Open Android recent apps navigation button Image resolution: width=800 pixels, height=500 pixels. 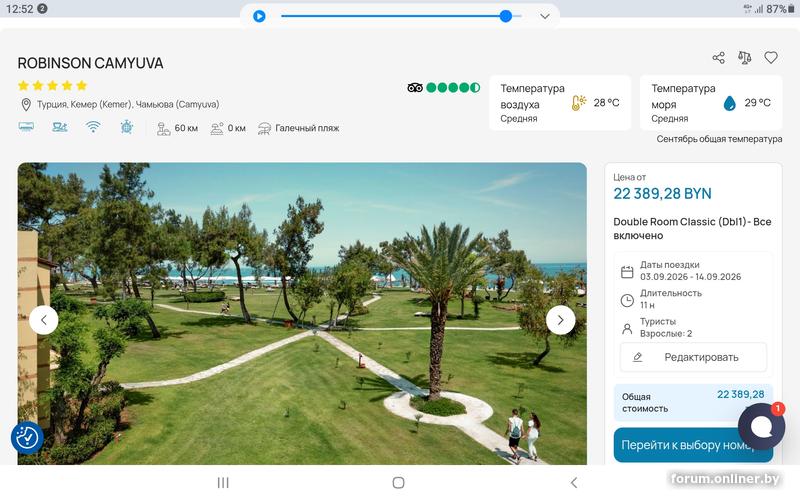[223, 483]
